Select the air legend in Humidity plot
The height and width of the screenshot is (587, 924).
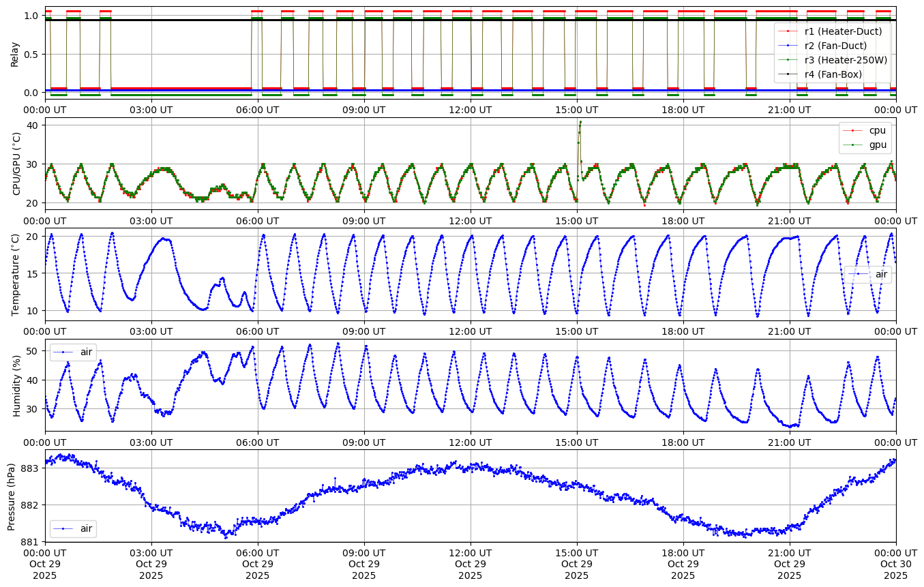(72, 352)
